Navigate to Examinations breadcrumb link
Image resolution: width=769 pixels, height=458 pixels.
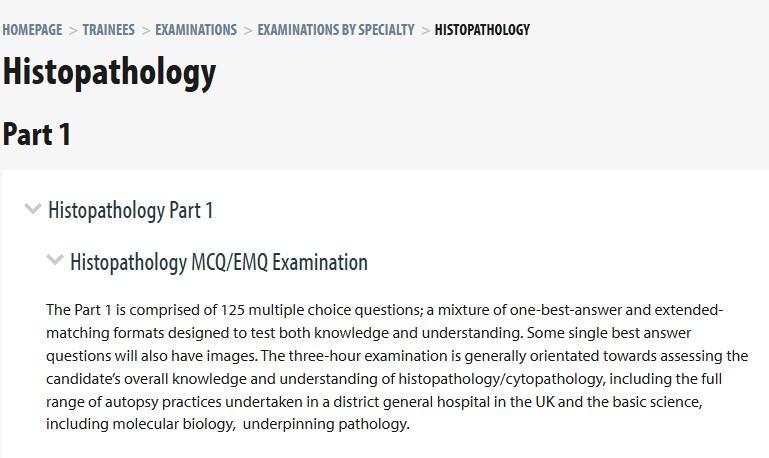click(x=196, y=30)
